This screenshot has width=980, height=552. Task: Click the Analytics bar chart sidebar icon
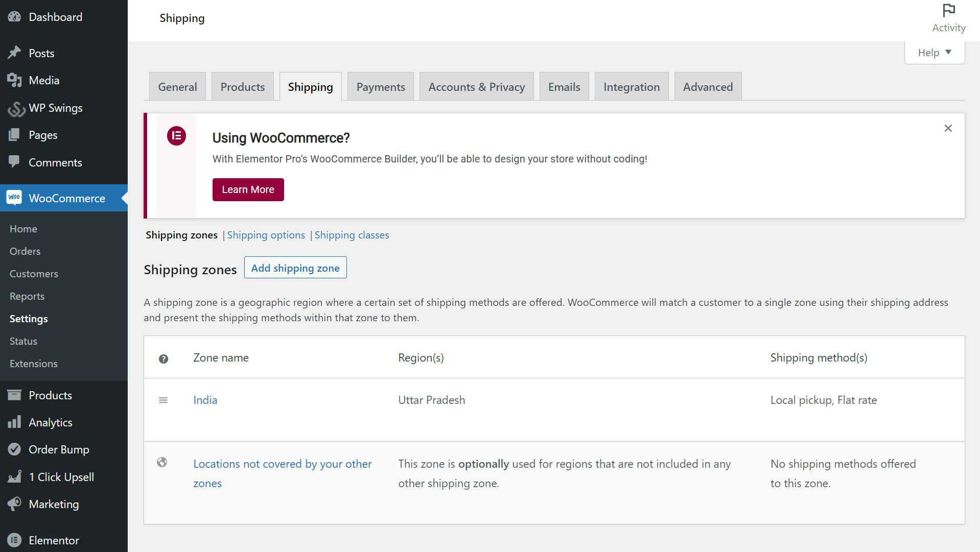click(14, 422)
